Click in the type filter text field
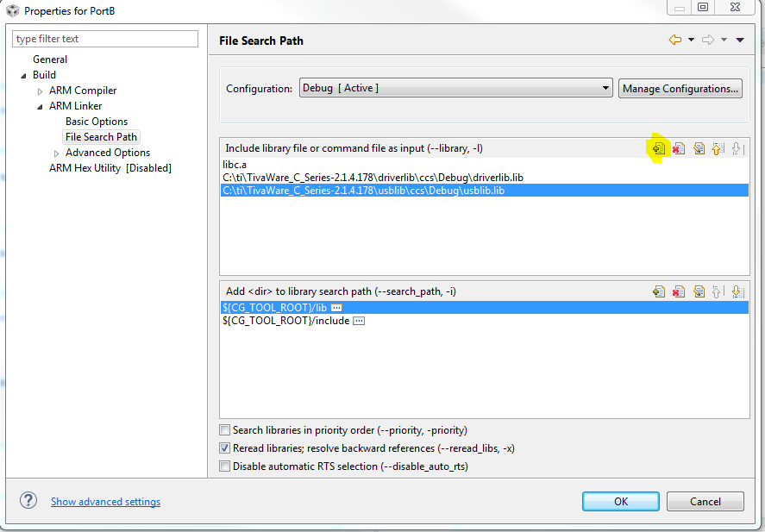The image size is (765, 532). coord(105,39)
